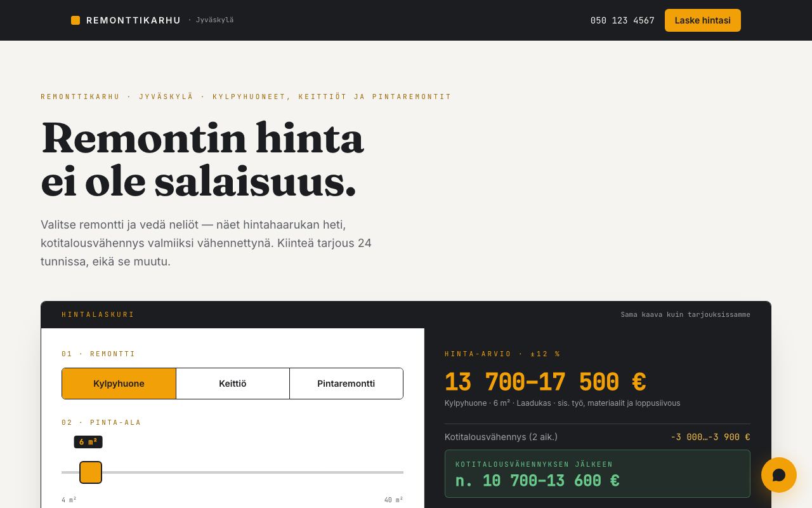Click the 6 m² slider value badge
The image size is (812, 508).
88,442
